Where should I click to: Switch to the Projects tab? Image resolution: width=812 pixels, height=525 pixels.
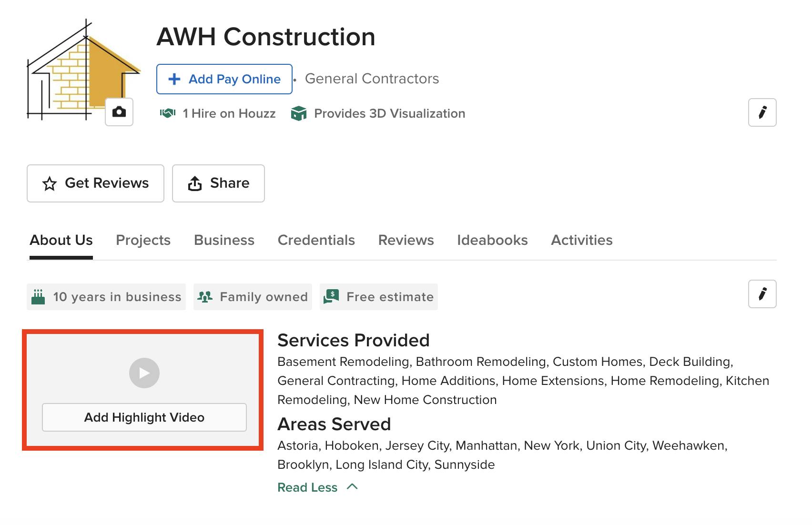pos(143,240)
